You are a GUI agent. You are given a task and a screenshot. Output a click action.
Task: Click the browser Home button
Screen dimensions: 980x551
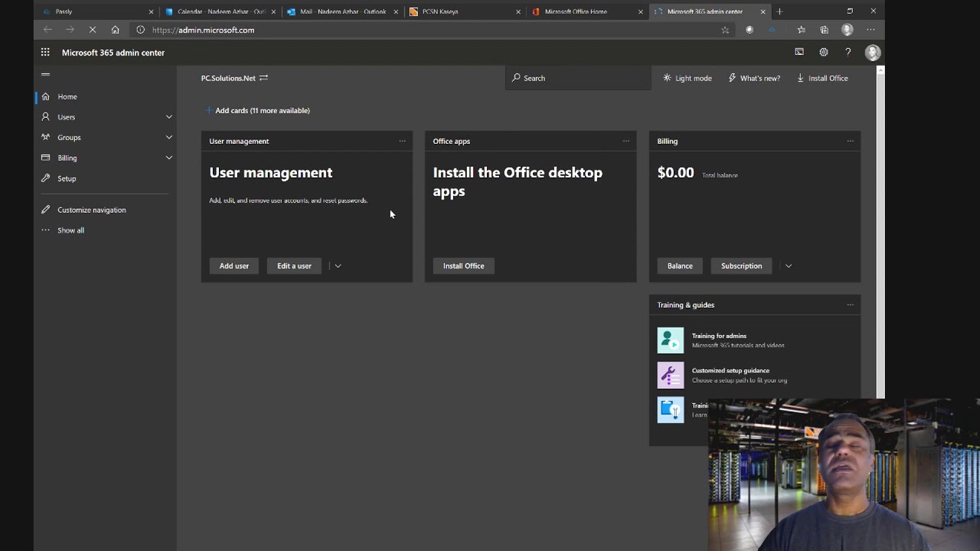pos(115,30)
